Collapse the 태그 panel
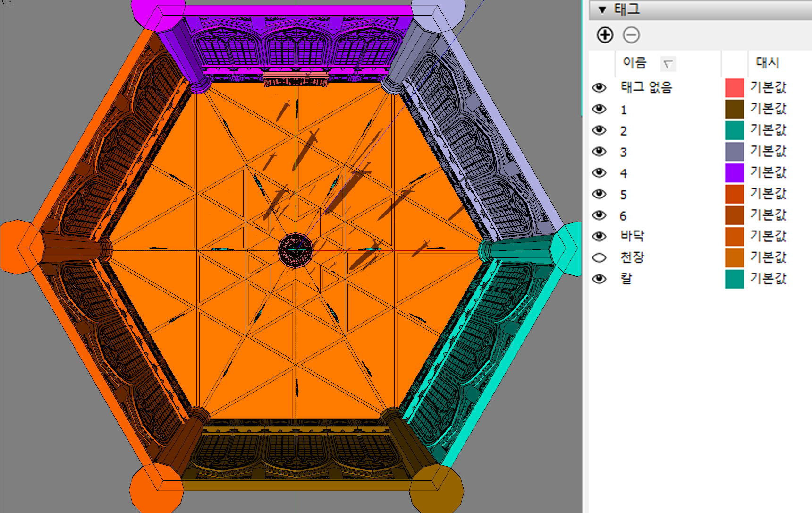Viewport: 812px width, 513px height. 602,9
